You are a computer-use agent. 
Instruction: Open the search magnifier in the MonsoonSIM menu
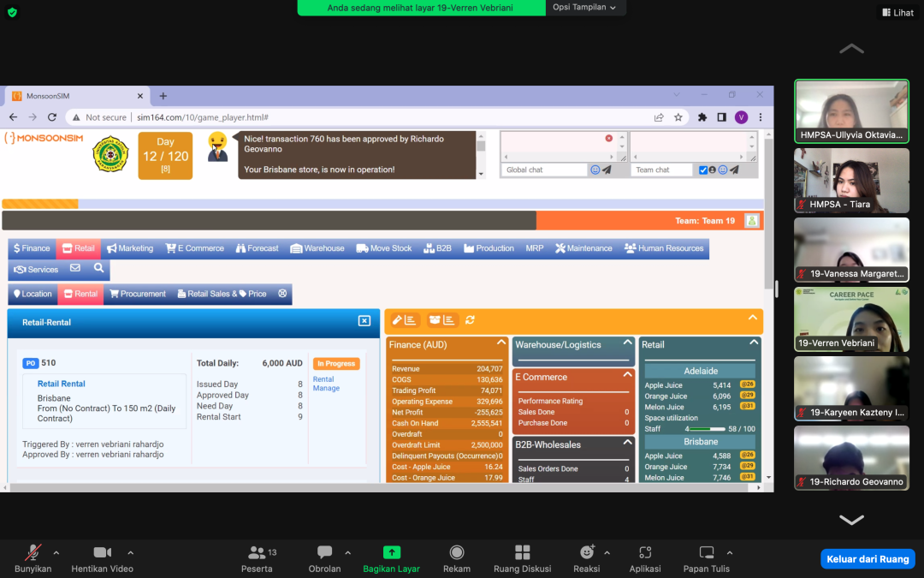pyautogui.click(x=98, y=269)
